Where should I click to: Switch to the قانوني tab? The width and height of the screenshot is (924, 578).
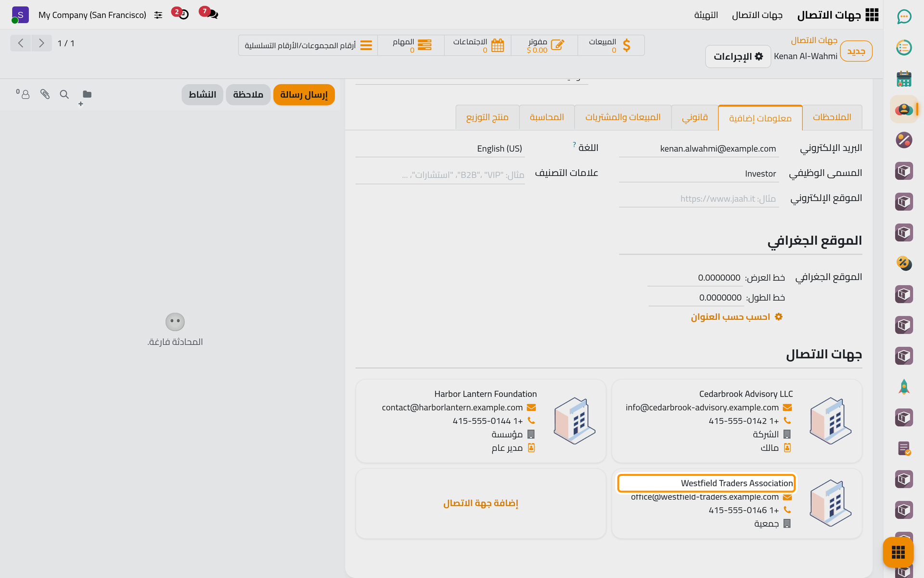(x=695, y=117)
